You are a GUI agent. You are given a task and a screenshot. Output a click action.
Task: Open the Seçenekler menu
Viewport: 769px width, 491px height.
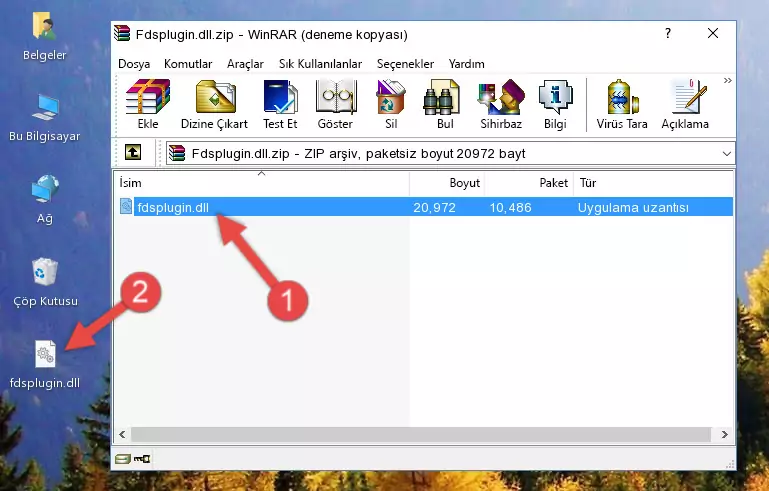(405, 64)
